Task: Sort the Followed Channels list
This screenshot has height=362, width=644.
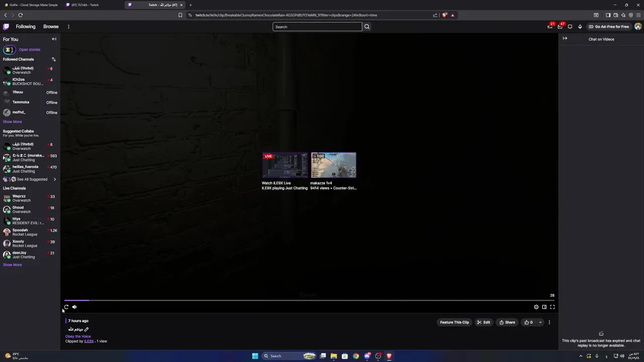Action: tap(53, 59)
